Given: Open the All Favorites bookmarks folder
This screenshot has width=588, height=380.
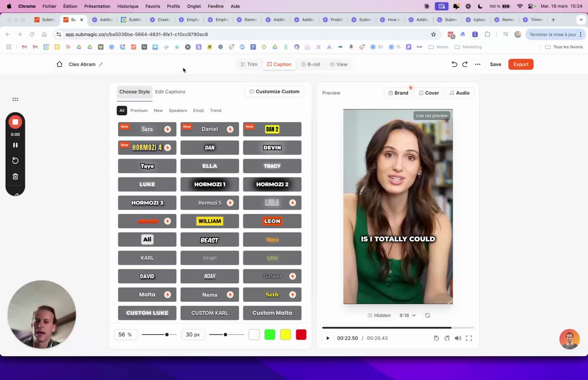Looking at the screenshot, I should 564,47.
